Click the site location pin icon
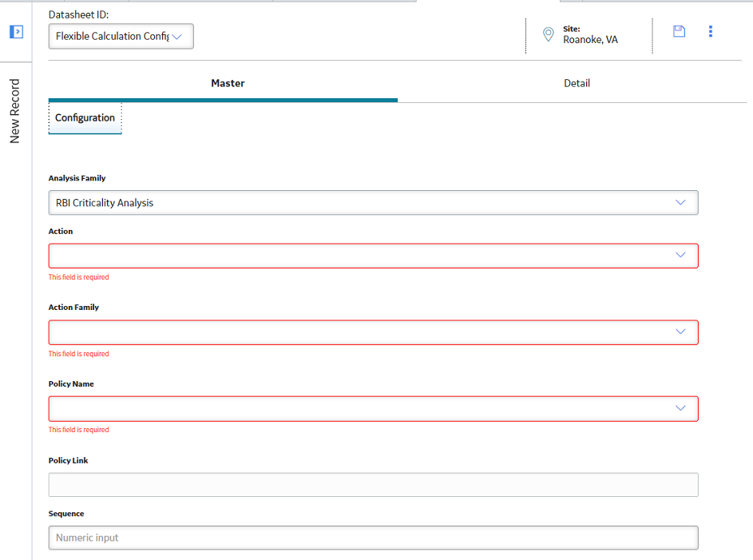This screenshot has height=560, width=753. 548,34
